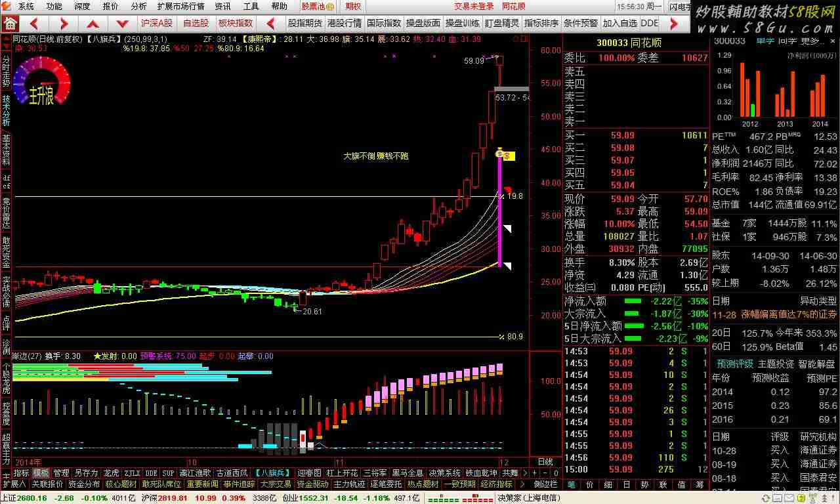Open the 智能解盘 tab
The height and width of the screenshot is (504, 840).
816,364
